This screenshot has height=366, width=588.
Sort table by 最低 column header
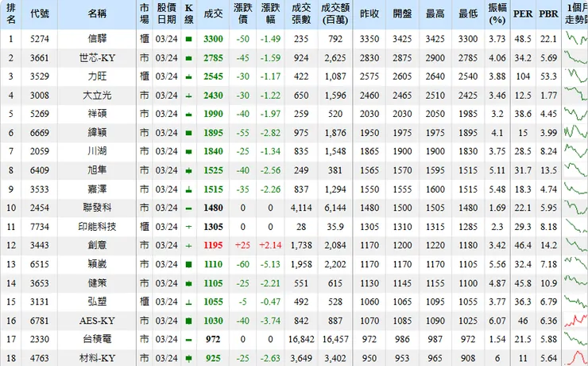(468, 14)
